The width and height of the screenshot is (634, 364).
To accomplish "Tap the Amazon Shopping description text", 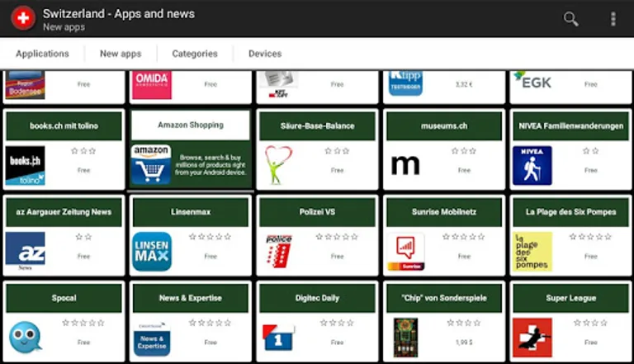I will click(x=211, y=164).
